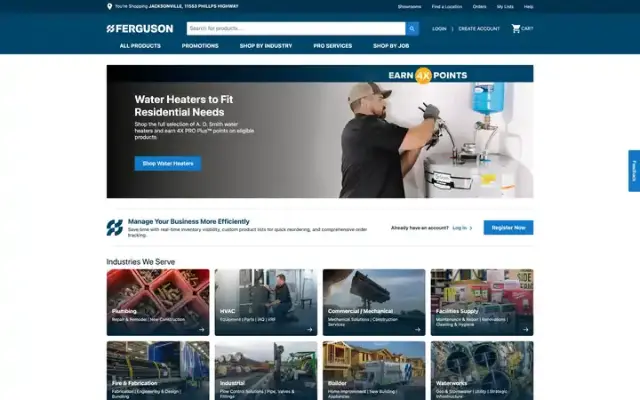Click Find a Location link

pyautogui.click(x=447, y=7)
